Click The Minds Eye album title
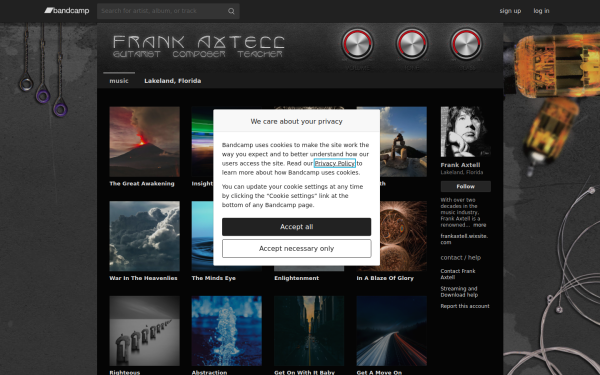This screenshot has width=600, height=375. (214, 278)
